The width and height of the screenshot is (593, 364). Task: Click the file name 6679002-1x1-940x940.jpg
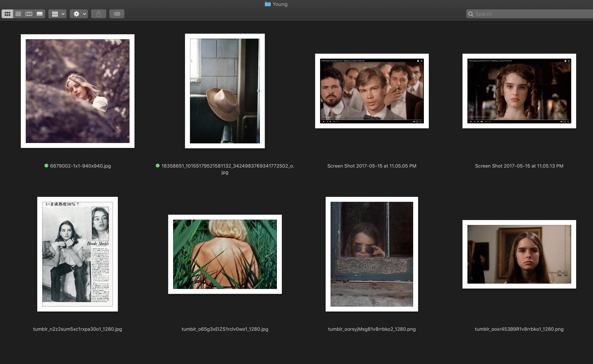(x=80, y=166)
